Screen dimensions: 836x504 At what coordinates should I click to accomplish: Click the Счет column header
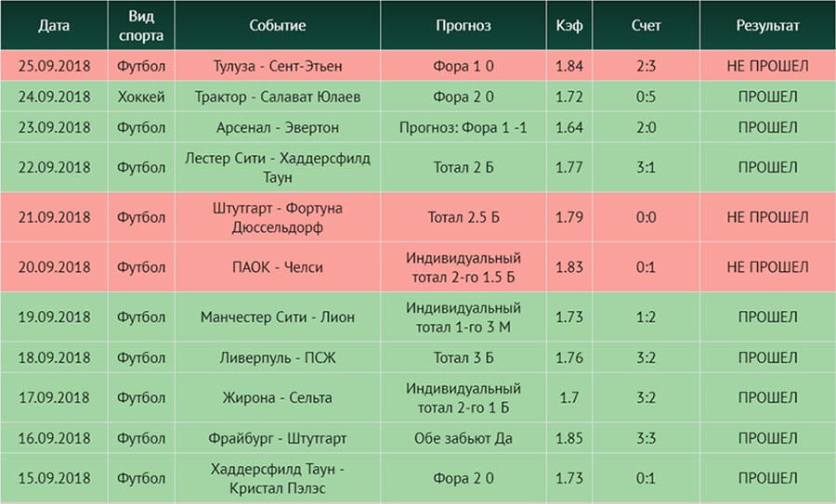pyautogui.click(x=646, y=26)
